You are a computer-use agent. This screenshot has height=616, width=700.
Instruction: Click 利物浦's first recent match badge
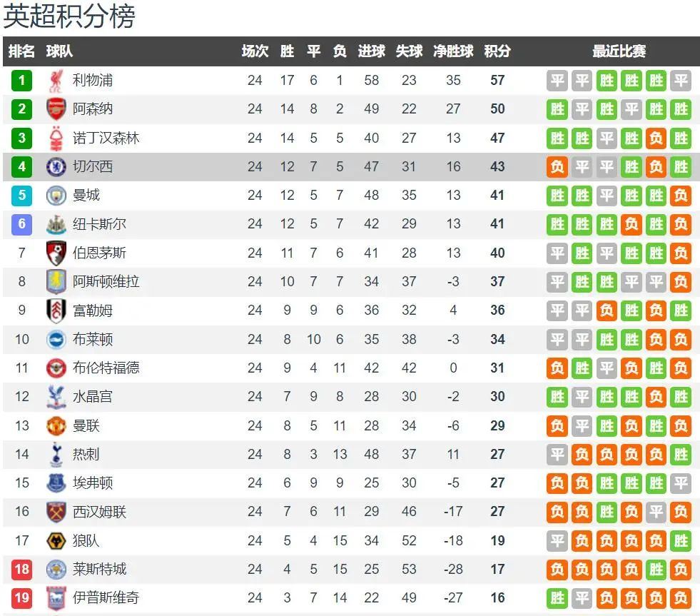(557, 81)
